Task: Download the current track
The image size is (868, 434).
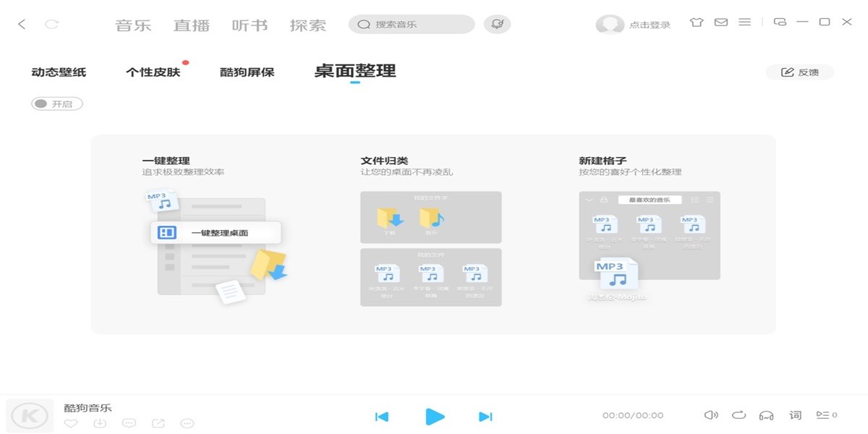Action: [x=99, y=423]
